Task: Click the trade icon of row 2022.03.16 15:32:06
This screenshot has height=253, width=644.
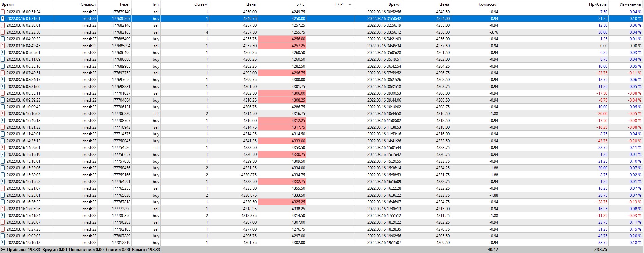Action: pos(3,168)
